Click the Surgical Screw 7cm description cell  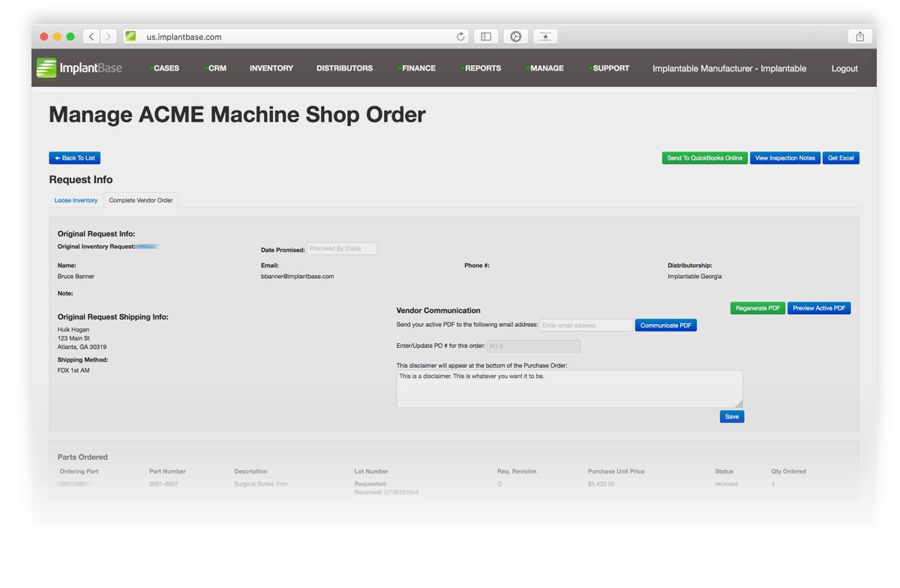coord(261,484)
